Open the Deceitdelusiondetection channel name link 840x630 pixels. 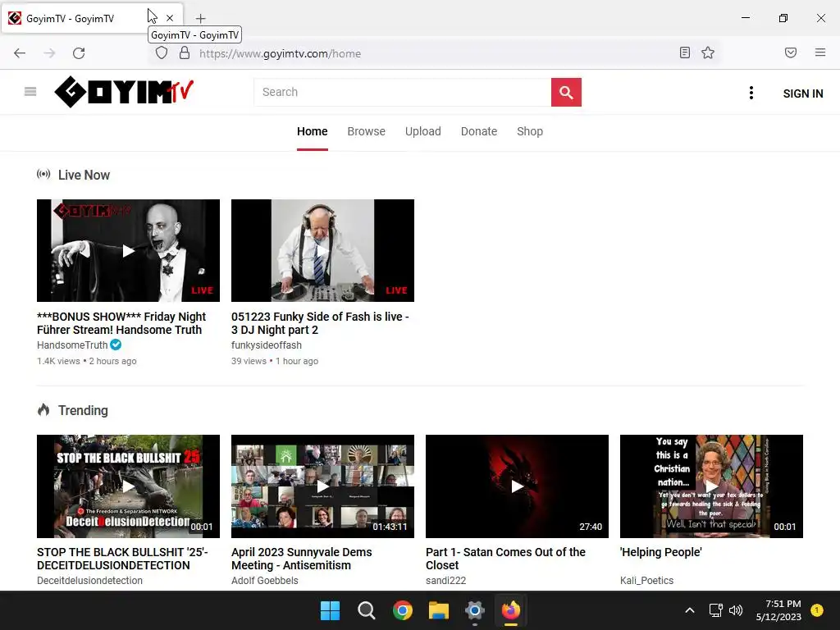pyautogui.click(x=89, y=580)
